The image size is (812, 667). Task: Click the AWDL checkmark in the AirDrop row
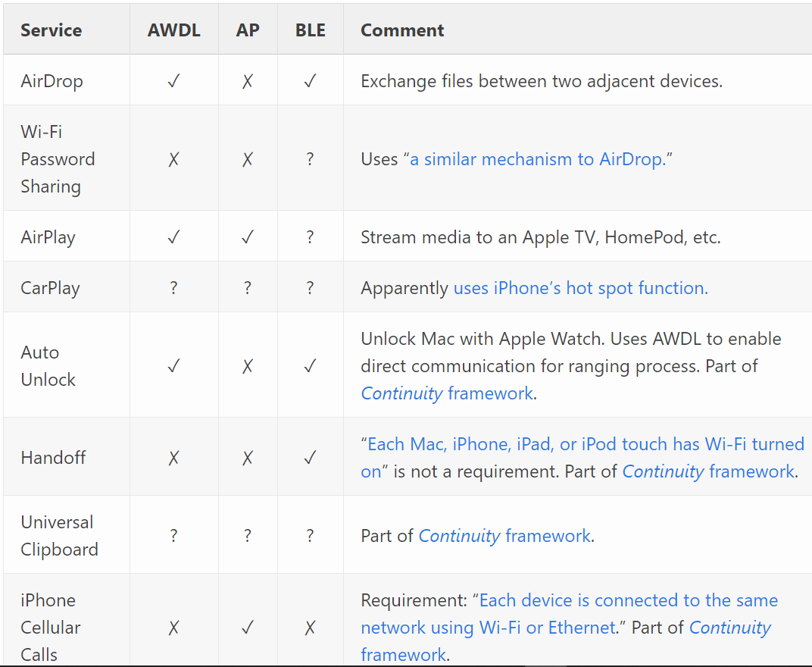[173, 81]
